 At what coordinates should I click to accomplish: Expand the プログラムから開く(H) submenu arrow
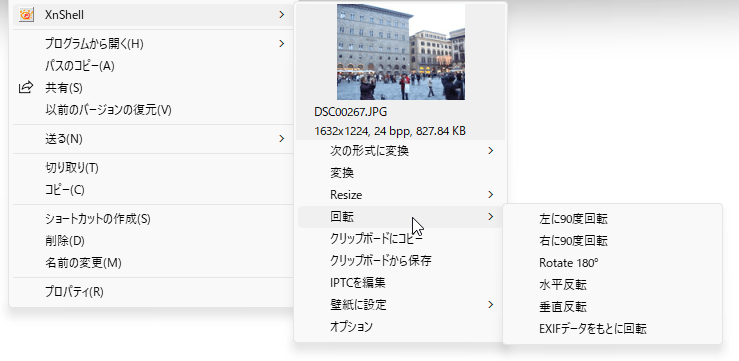(x=281, y=44)
